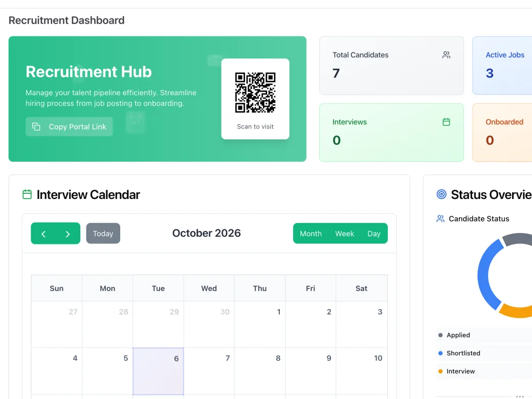This screenshot has width=532, height=399.
Task: Click the copy icon beside Copy Portal Link
Action: (36, 126)
